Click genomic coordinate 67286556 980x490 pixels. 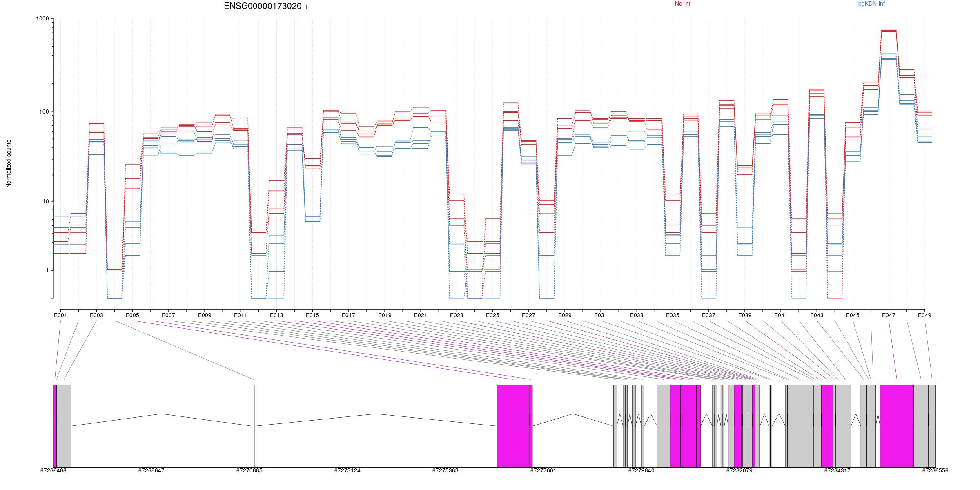935,470
